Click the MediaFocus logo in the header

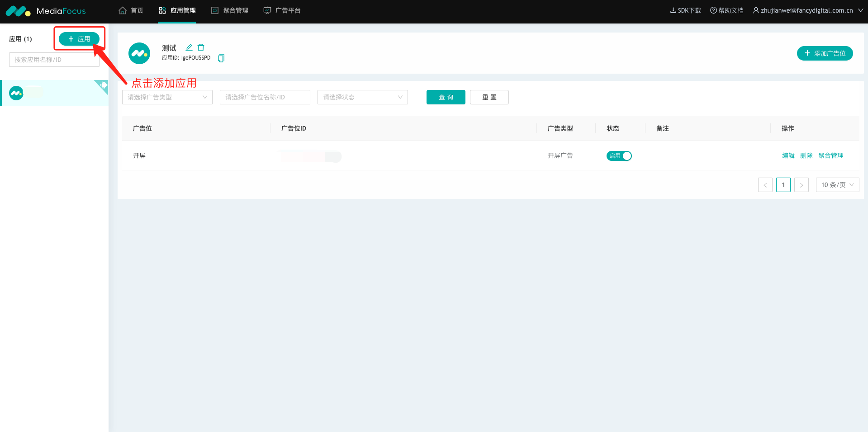tap(45, 11)
